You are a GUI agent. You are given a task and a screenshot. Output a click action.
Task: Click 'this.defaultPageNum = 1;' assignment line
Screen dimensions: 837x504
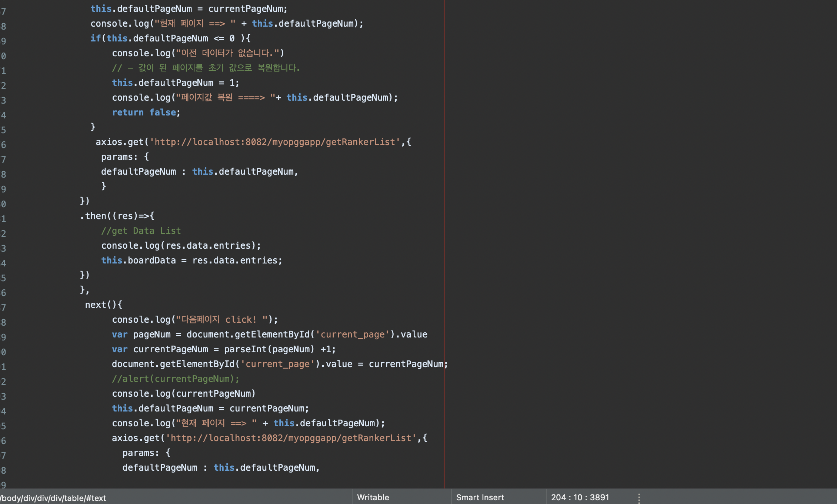pyautogui.click(x=176, y=83)
